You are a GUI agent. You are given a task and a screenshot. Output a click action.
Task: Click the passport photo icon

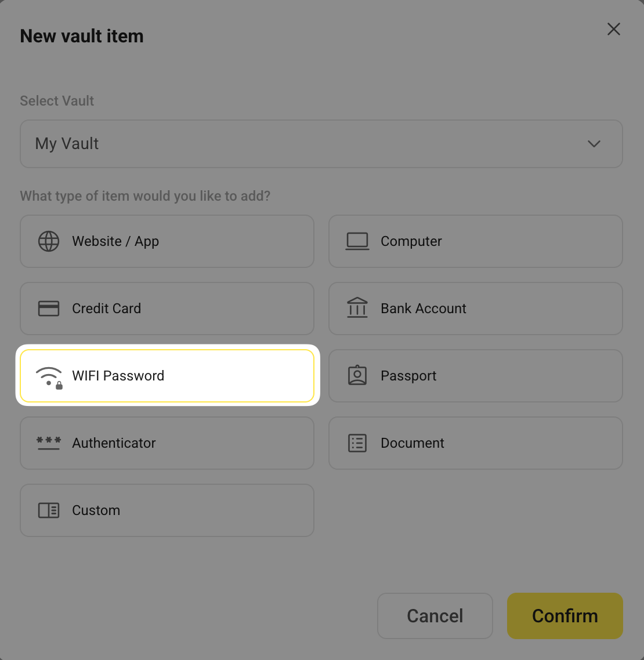357,376
